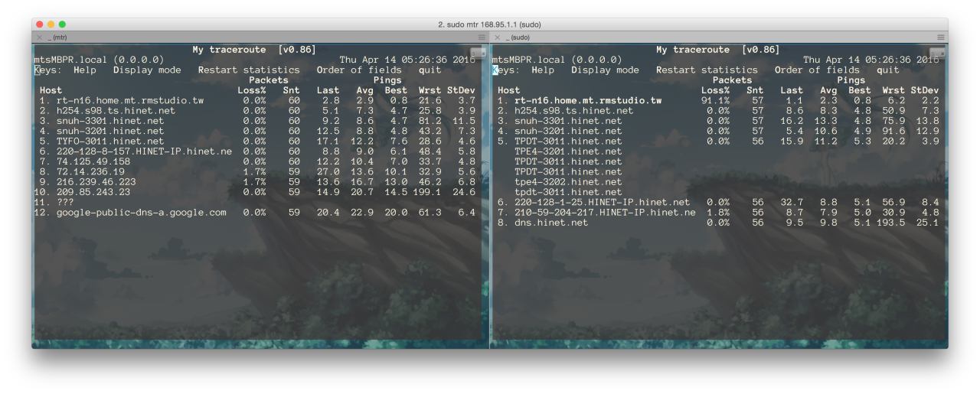Screen dimensions: 980x394
Task: Click 'Help' key in the right pane
Action: [x=543, y=70]
